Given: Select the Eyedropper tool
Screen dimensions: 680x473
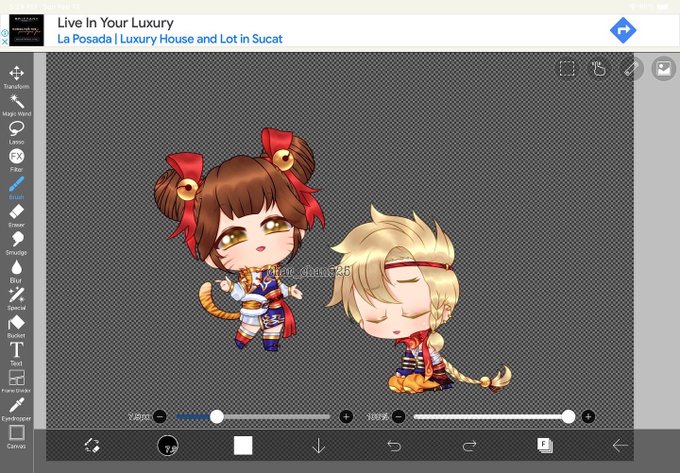Looking at the screenshot, I should [x=16, y=410].
